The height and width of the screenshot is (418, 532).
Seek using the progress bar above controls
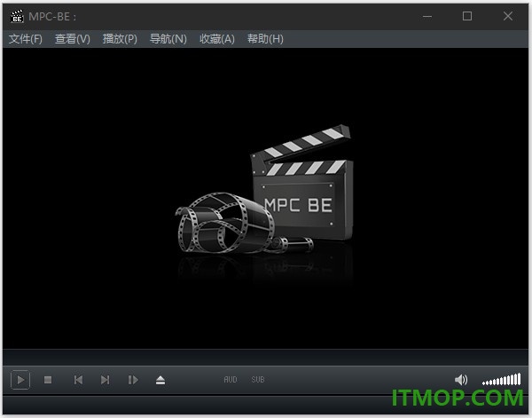(265, 358)
